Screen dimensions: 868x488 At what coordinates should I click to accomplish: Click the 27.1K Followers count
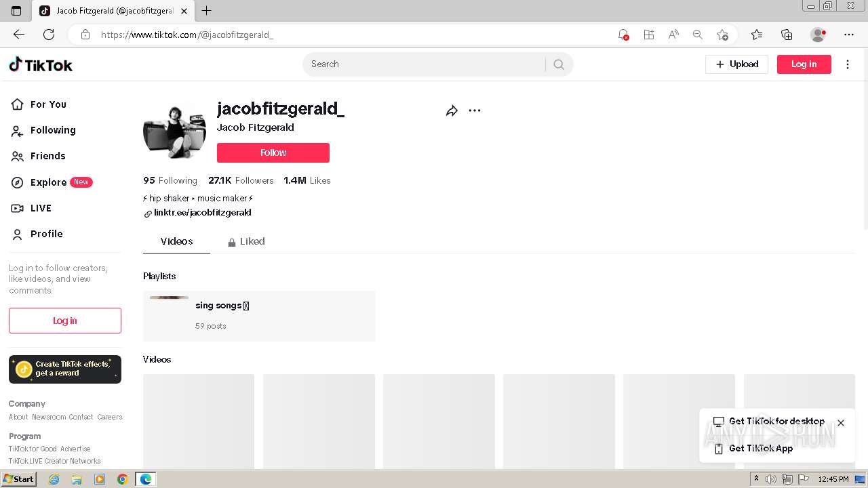[241, 181]
